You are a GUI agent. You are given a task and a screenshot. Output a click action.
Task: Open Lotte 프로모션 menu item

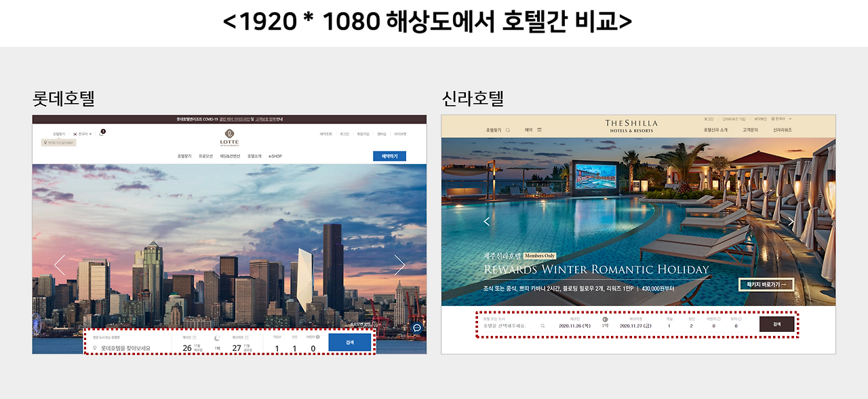(x=205, y=156)
